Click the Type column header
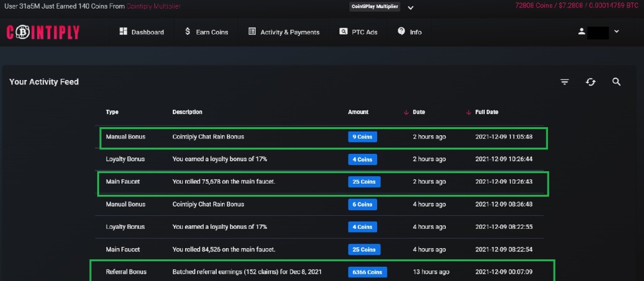This screenshot has width=644, height=281. [112, 112]
